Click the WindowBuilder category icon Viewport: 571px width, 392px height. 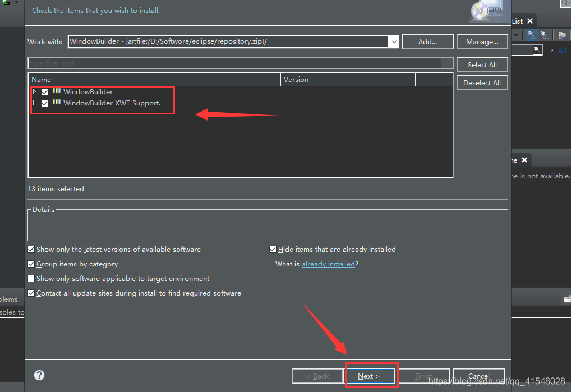[x=57, y=91]
